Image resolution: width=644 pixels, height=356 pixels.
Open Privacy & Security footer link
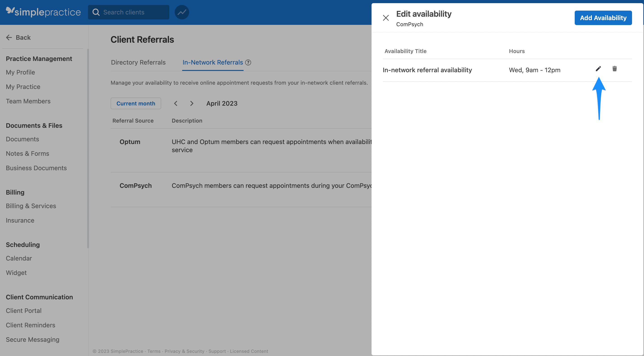click(184, 351)
